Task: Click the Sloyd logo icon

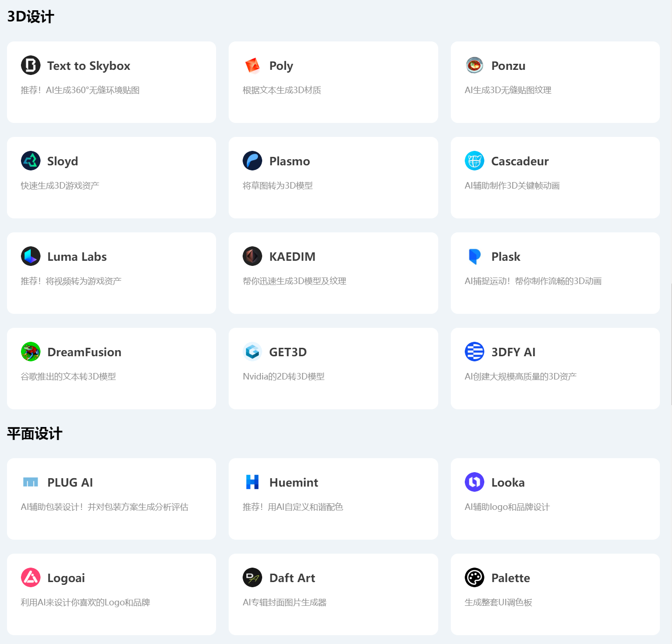Action: click(31, 161)
